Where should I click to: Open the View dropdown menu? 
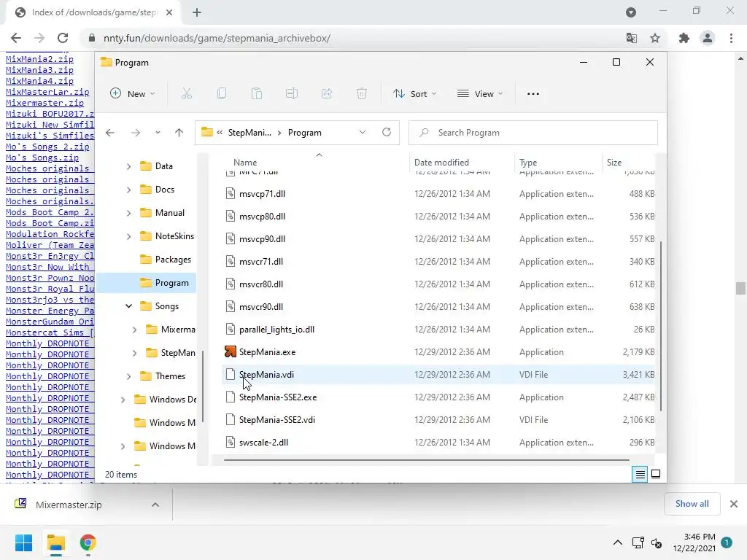pyautogui.click(x=480, y=94)
